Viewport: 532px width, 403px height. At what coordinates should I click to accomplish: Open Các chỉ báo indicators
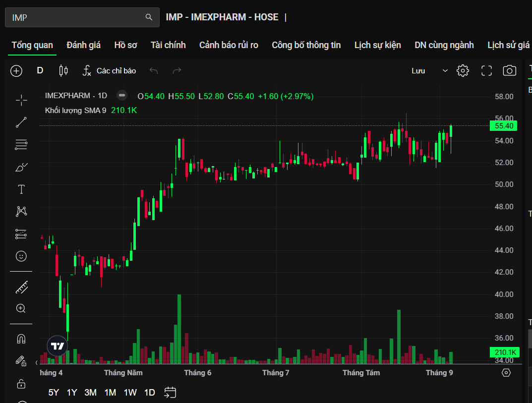[109, 71]
